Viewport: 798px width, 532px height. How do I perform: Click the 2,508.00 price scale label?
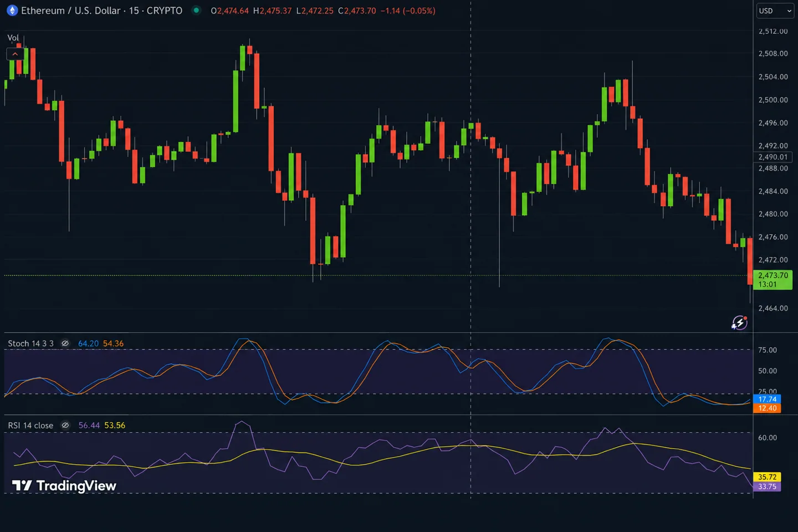pos(773,54)
